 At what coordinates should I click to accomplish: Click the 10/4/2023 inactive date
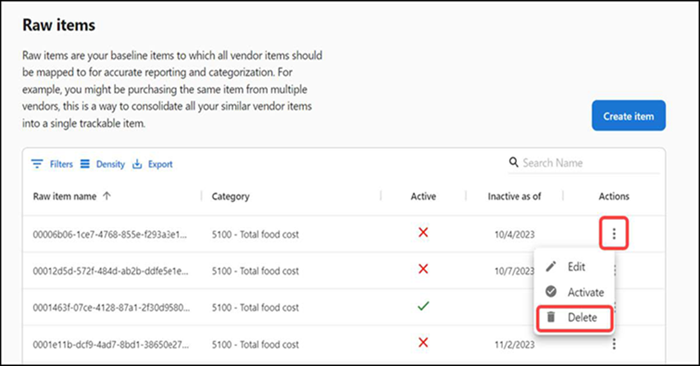514,234
